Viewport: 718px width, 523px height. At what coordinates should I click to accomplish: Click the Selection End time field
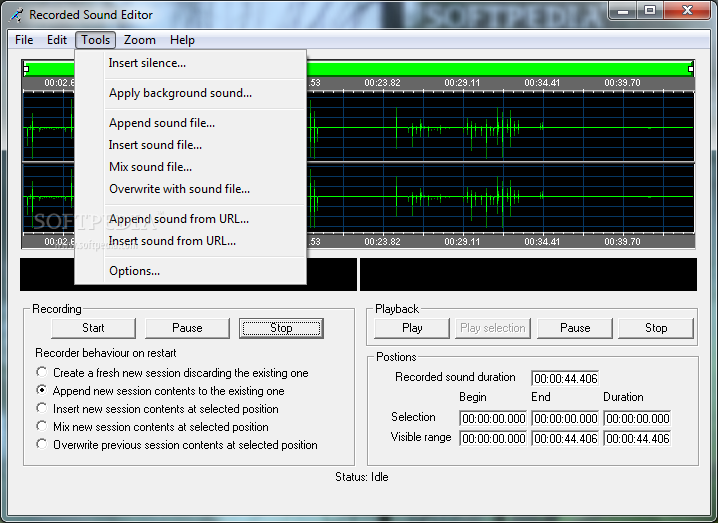coord(566,419)
